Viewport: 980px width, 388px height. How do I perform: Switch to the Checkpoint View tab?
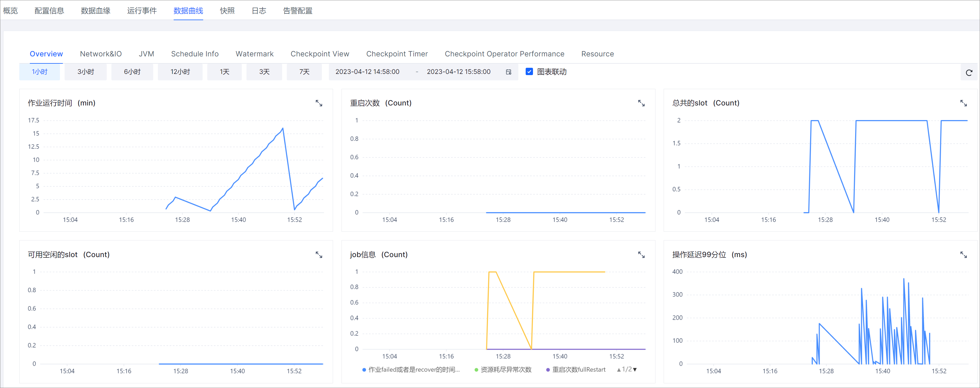click(x=320, y=54)
